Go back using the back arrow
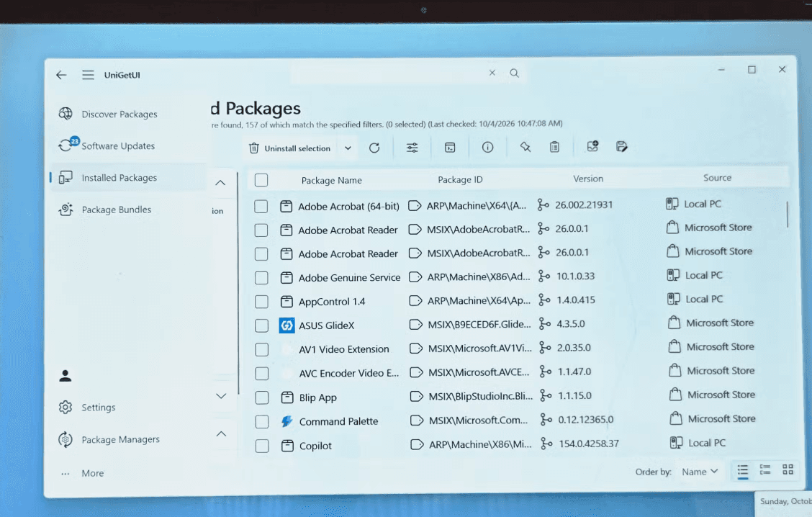 click(x=62, y=75)
